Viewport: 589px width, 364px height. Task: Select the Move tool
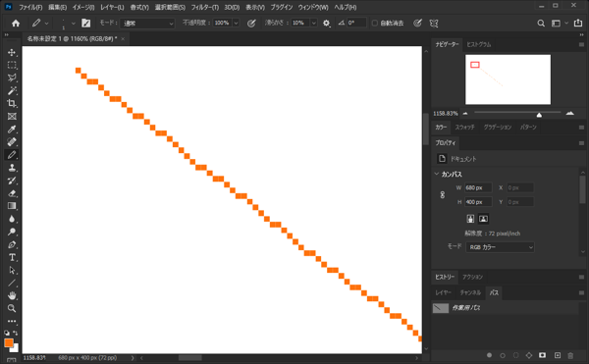(12, 52)
